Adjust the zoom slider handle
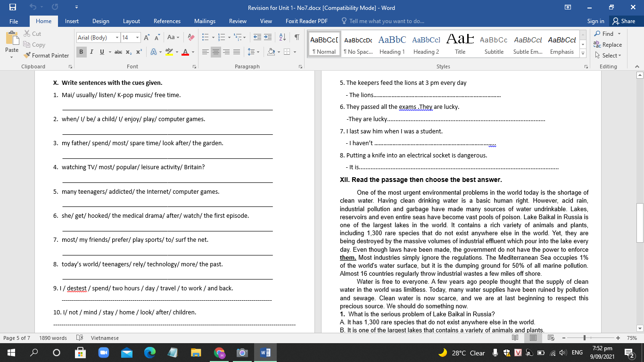 [x=585, y=338]
